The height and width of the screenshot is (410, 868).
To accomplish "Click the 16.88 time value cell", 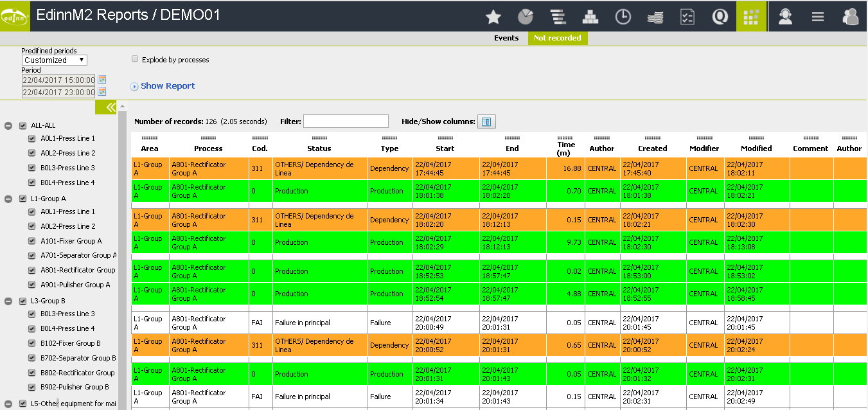I will [x=565, y=168].
